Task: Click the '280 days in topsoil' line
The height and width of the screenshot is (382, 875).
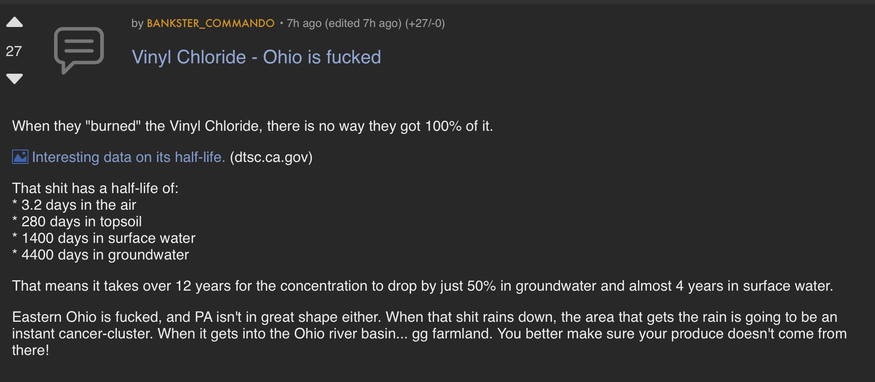Action: point(77,222)
